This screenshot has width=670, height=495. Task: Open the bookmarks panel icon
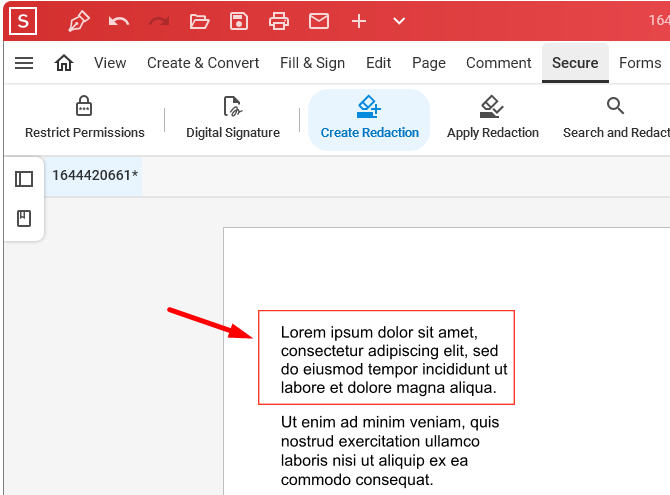[24, 218]
